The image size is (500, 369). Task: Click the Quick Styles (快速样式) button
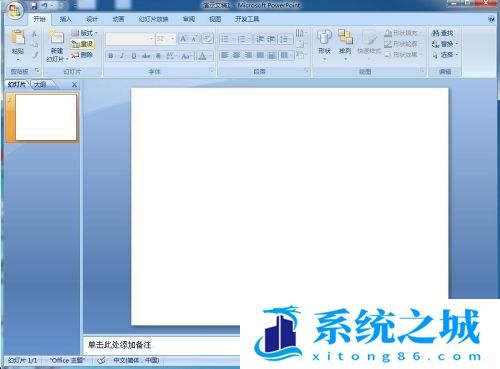point(369,43)
